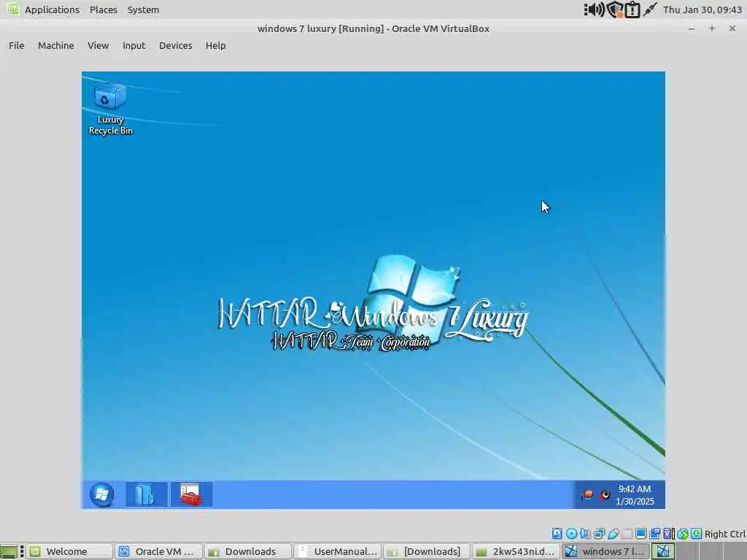
Task: Open the Explorer libraries taskbar icon
Action: [146, 494]
